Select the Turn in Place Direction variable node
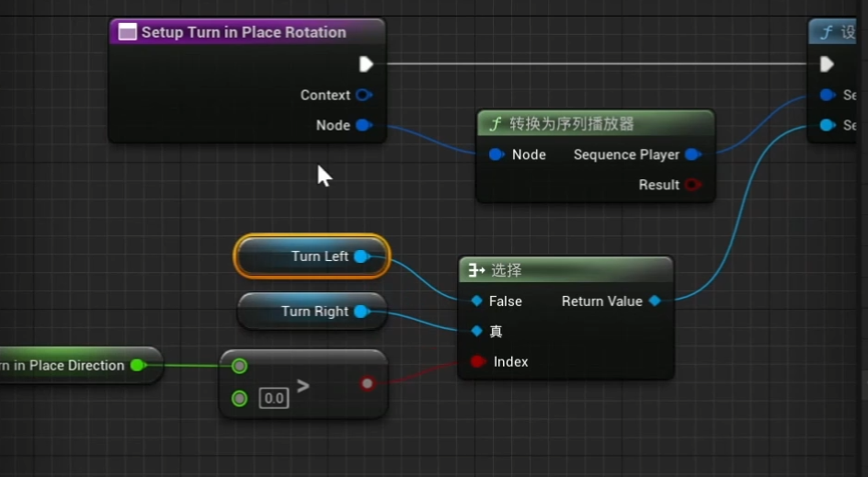 [x=80, y=365]
